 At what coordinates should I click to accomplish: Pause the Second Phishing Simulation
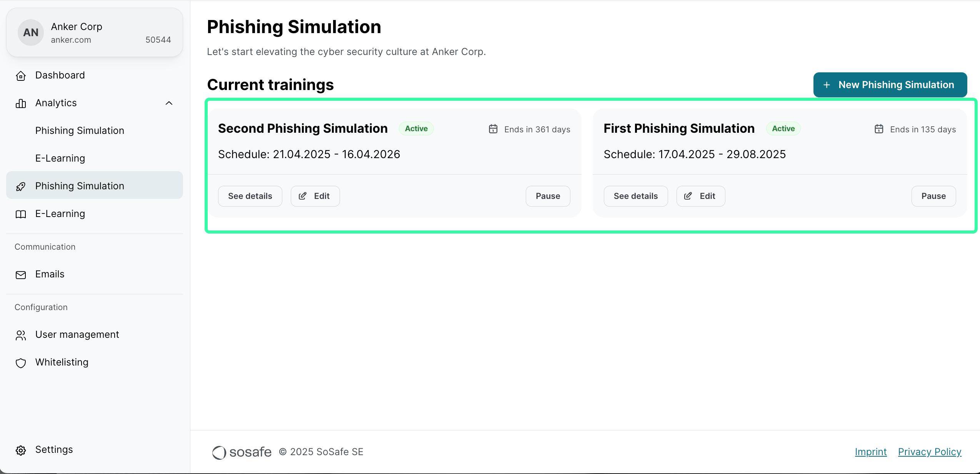(548, 196)
